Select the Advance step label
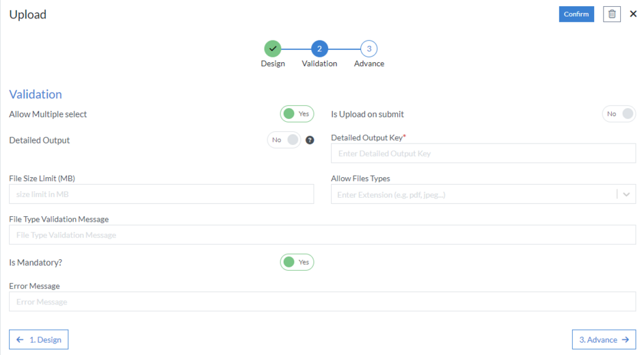This screenshot has width=644, height=355. click(x=369, y=64)
